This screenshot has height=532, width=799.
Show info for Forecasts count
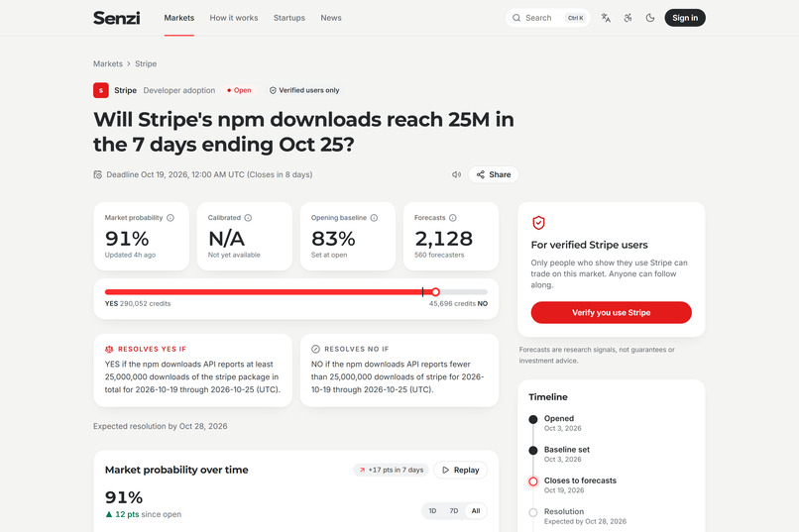[x=452, y=218]
